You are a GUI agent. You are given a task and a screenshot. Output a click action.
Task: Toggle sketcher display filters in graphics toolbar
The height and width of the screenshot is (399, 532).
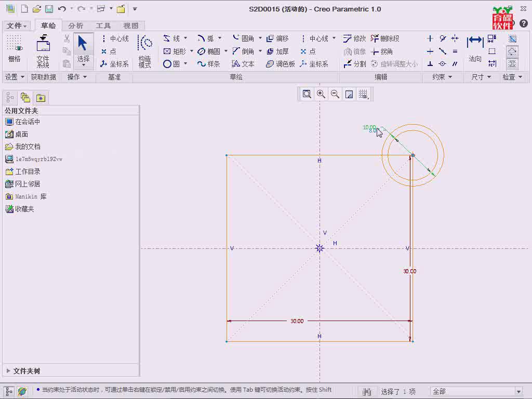coord(363,94)
